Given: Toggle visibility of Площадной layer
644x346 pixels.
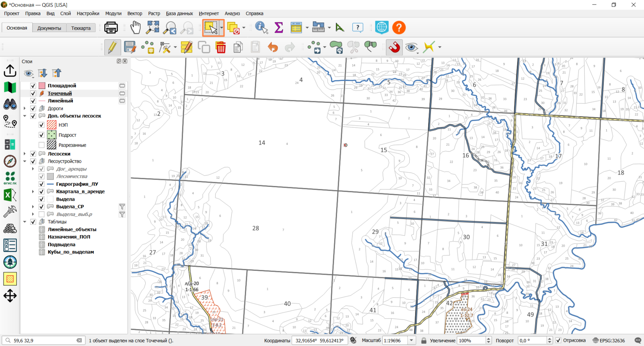Looking at the screenshot, I should [33, 86].
